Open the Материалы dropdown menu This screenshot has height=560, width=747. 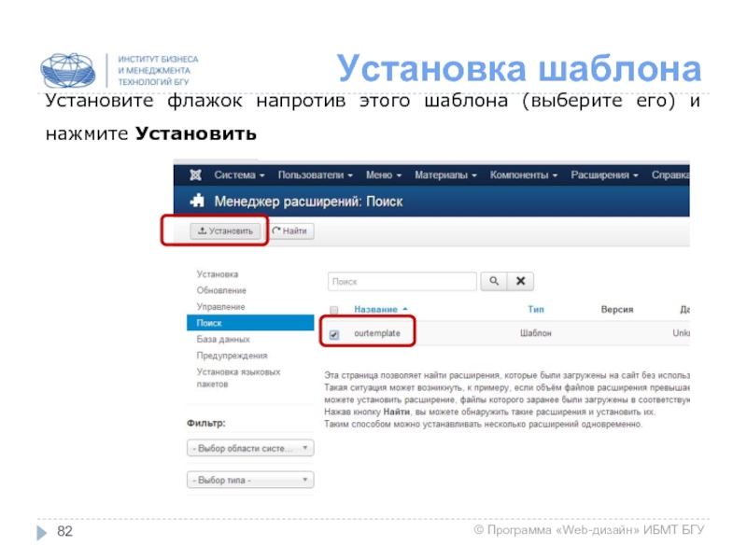pyautogui.click(x=445, y=175)
